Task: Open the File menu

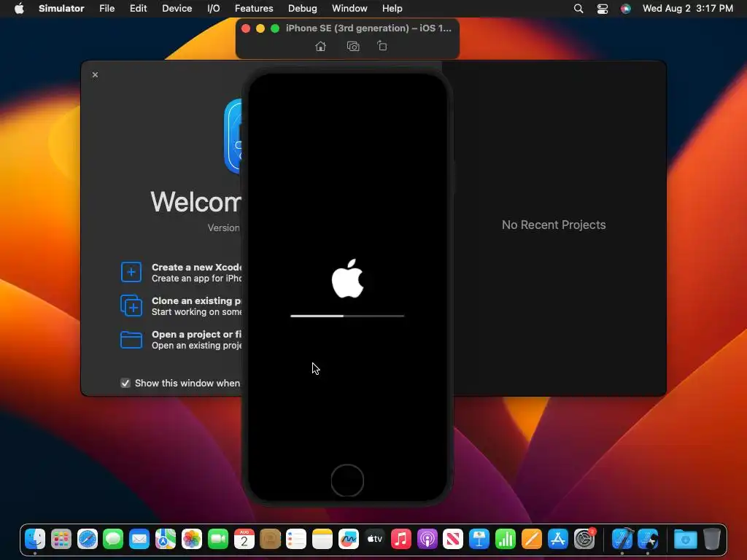Action: [107, 9]
